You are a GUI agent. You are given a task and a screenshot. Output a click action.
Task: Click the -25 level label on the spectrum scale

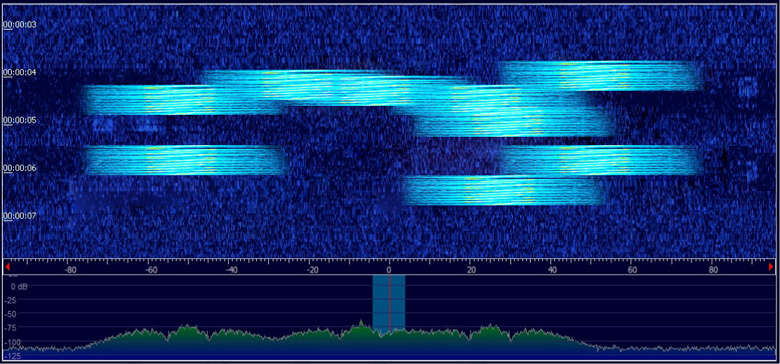11,300
